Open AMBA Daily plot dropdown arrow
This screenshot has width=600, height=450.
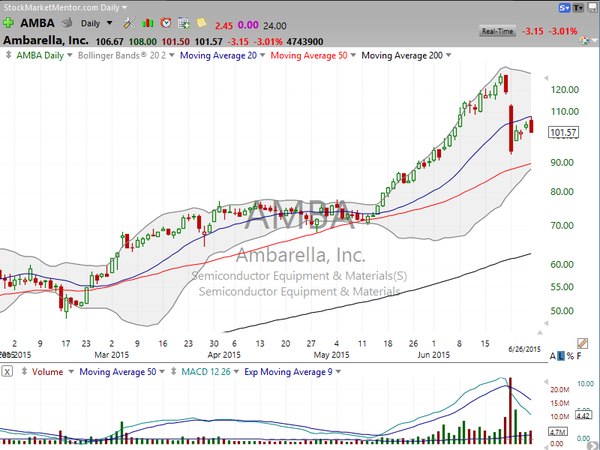click(70, 55)
